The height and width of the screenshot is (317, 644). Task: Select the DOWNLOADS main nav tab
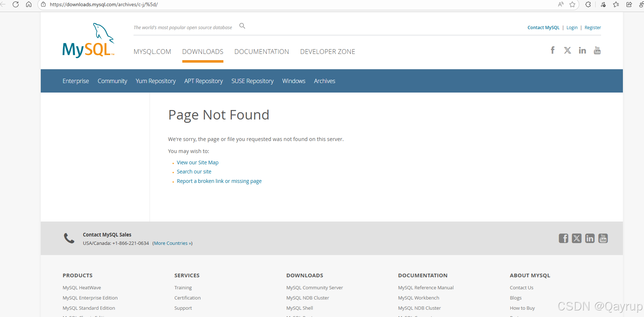coord(203,52)
